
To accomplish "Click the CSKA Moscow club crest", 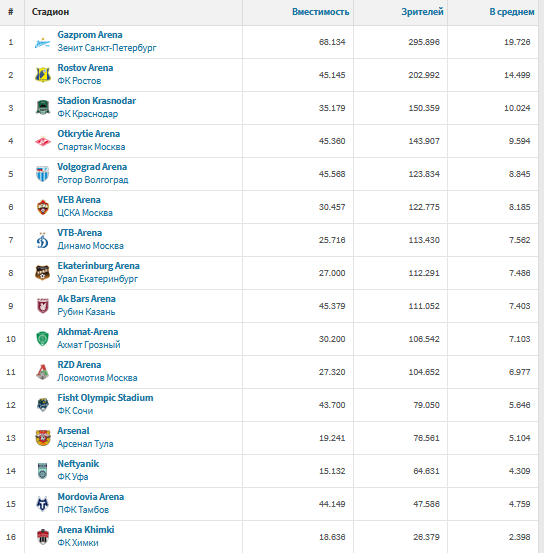I will pos(42,207).
